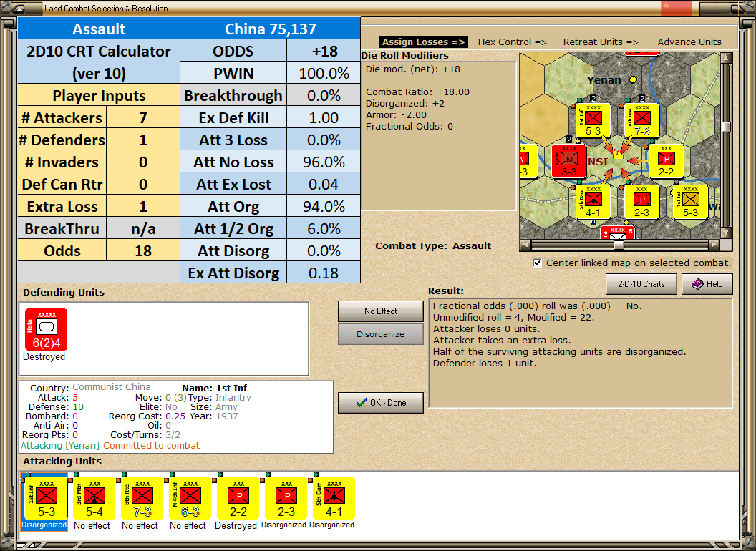The image size is (756, 551).
Task: Click the China 75,137 header
Action: (270, 29)
